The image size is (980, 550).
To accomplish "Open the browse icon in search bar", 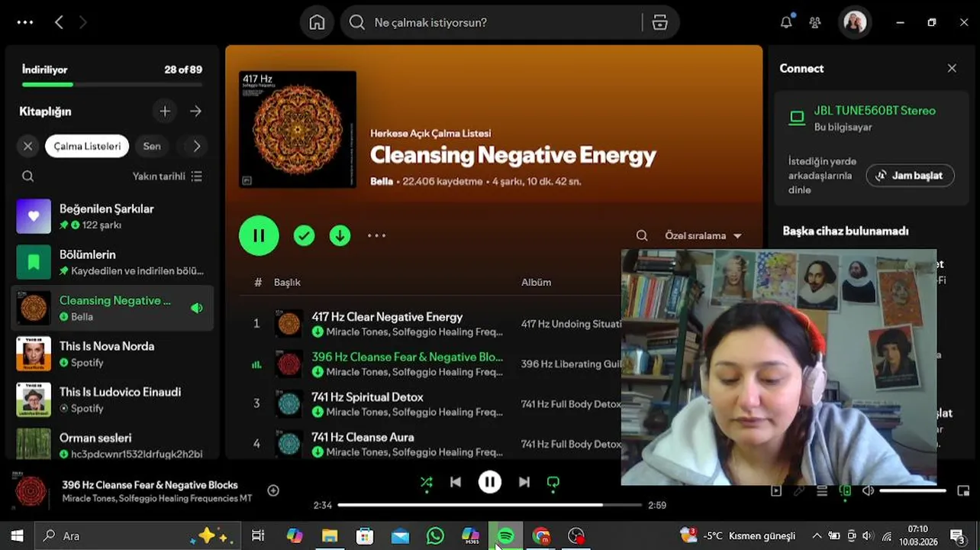I will coord(660,23).
